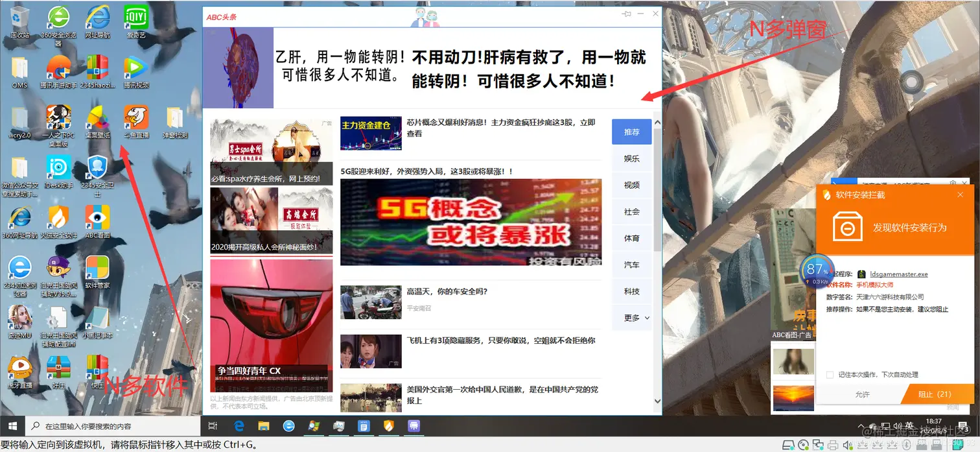The height and width of the screenshot is (452, 980).
Task: Launch the 火绒安全软件 desktop icon
Action: (x=59, y=222)
